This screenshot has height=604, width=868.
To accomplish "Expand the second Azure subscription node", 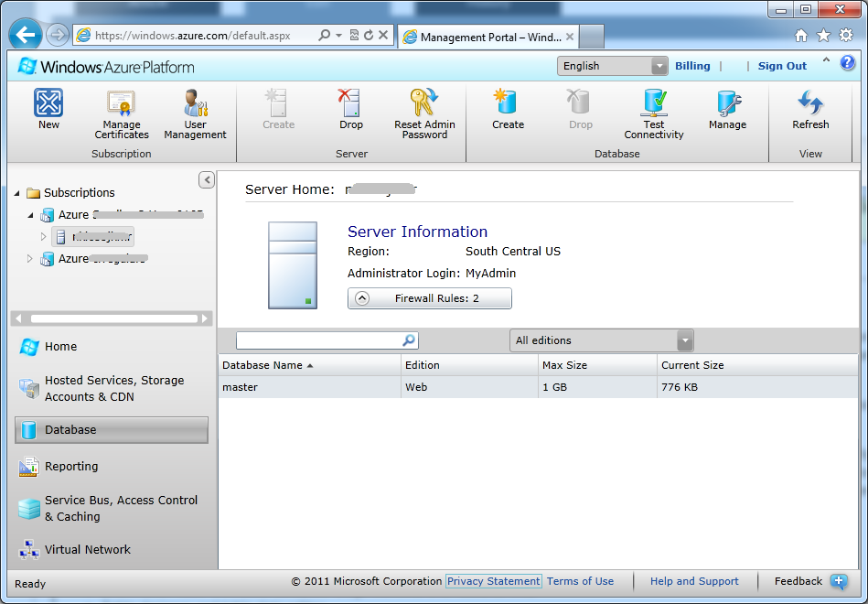I will (30, 259).
